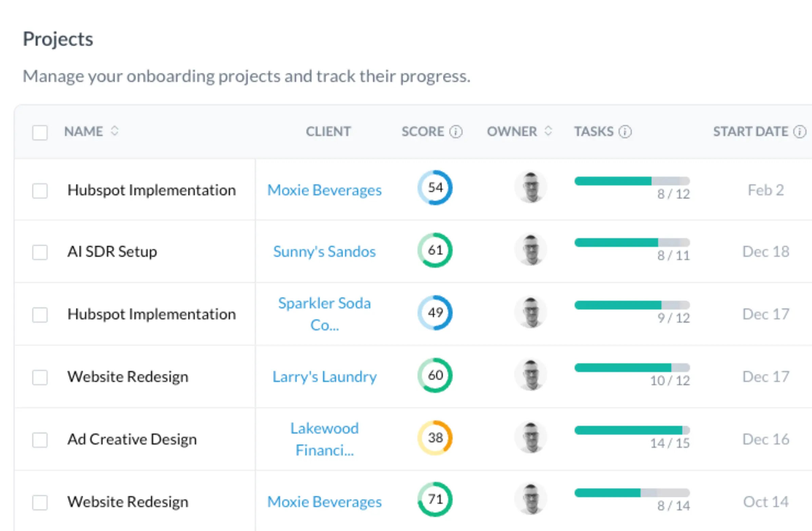Check the select-all checkbox in header
This screenshot has width=812, height=531.
[40, 132]
